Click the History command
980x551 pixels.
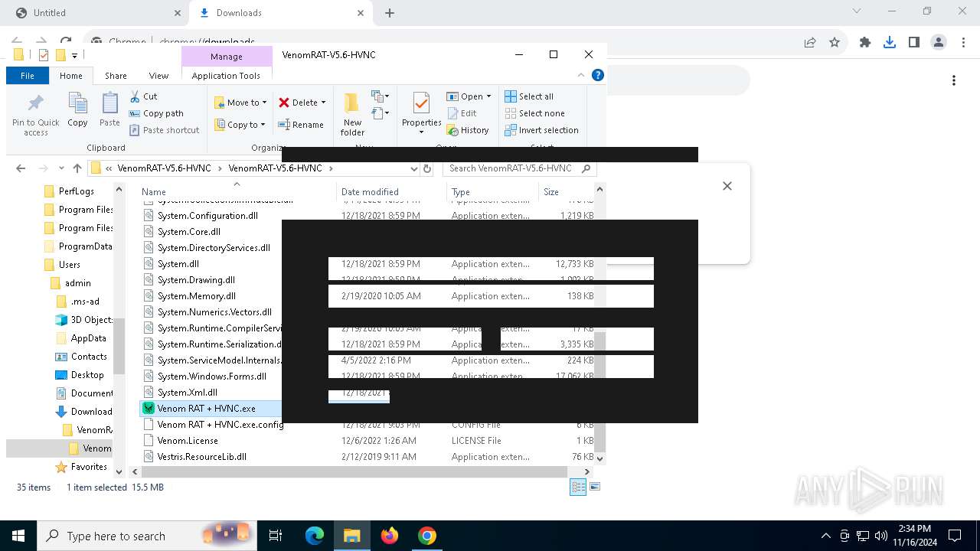pyautogui.click(x=468, y=130)
